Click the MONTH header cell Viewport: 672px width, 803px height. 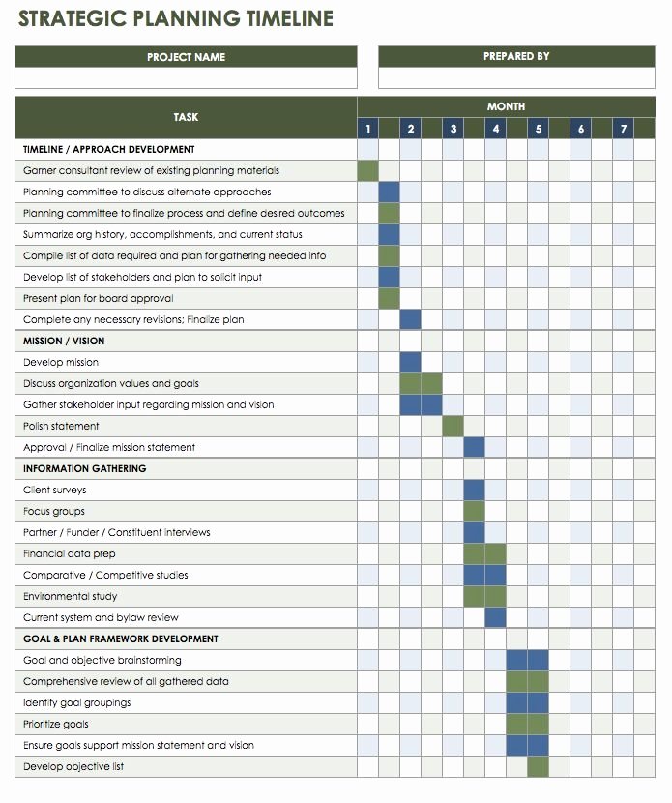(x=506, y=107)
